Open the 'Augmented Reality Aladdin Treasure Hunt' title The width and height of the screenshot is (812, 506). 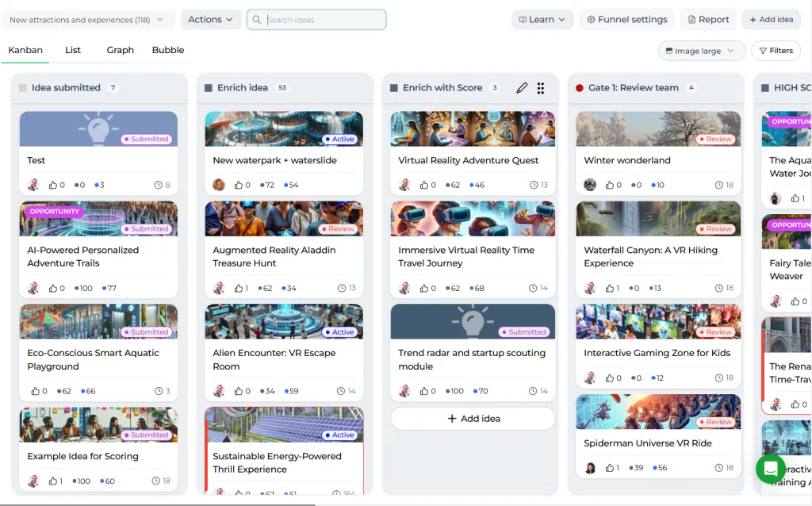[274, 257]
